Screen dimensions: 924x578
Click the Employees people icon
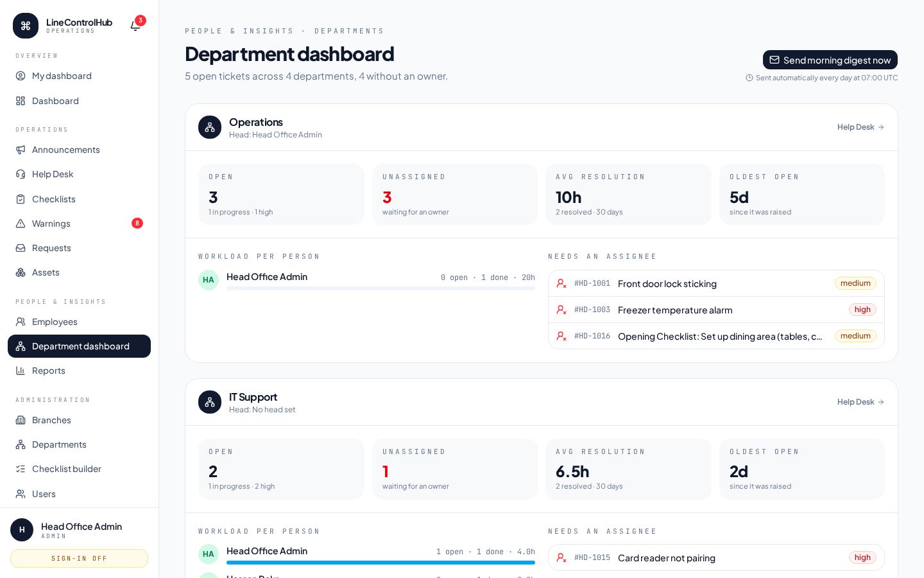tap(21, 322)
